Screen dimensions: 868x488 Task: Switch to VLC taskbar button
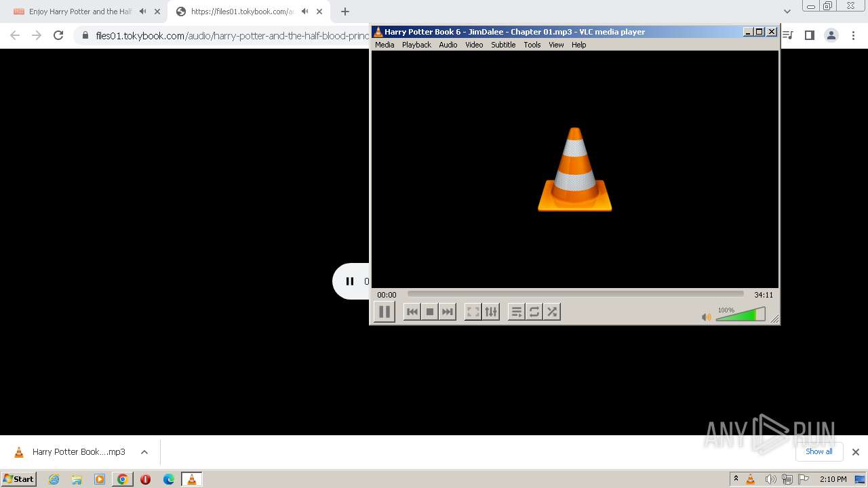[192, 479]
